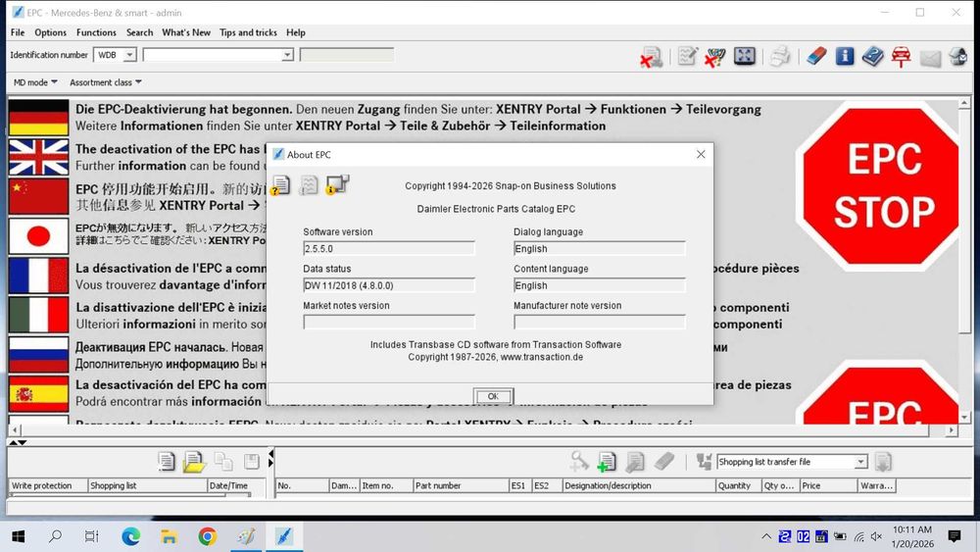Click the notepad with pencil toolbar icon

[x=687, y=56]
